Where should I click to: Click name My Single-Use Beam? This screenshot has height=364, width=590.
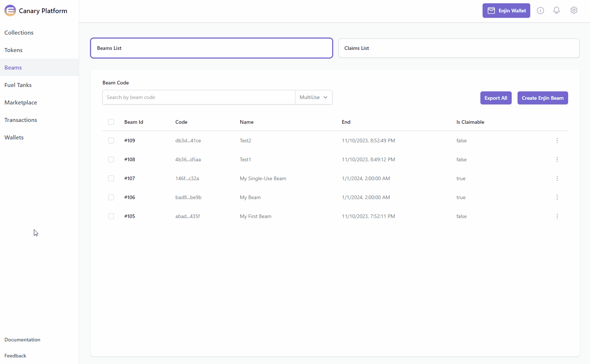click(x=263, y=178)
